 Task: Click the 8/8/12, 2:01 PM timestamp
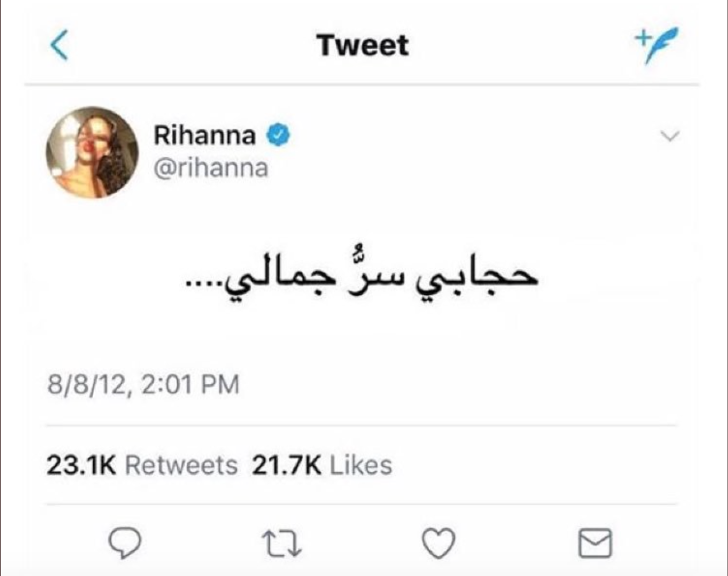coord(143,385)
